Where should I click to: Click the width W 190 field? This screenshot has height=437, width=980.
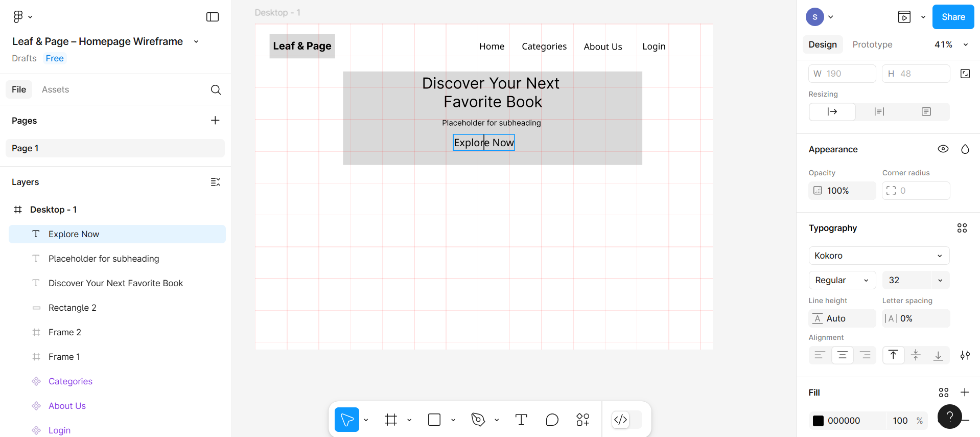coord(842,74)
